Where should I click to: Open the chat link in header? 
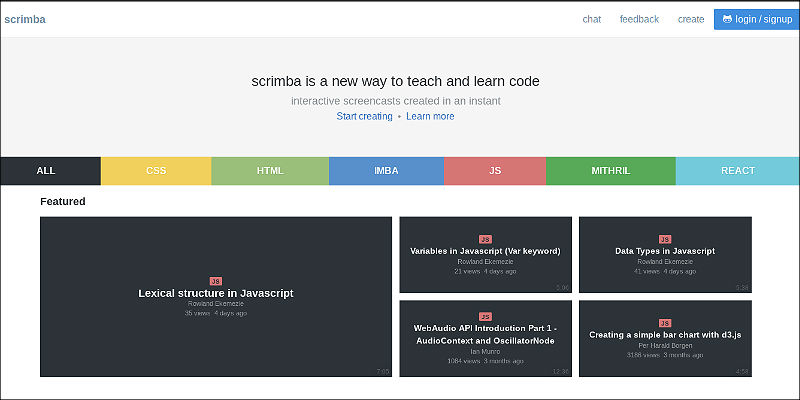click(x=592, y=19)
